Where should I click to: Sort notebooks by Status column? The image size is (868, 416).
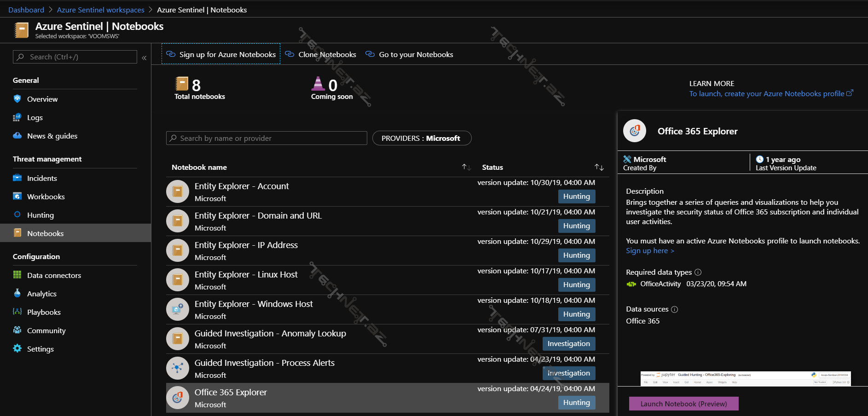pyautogui.click(x=599, y=167)
